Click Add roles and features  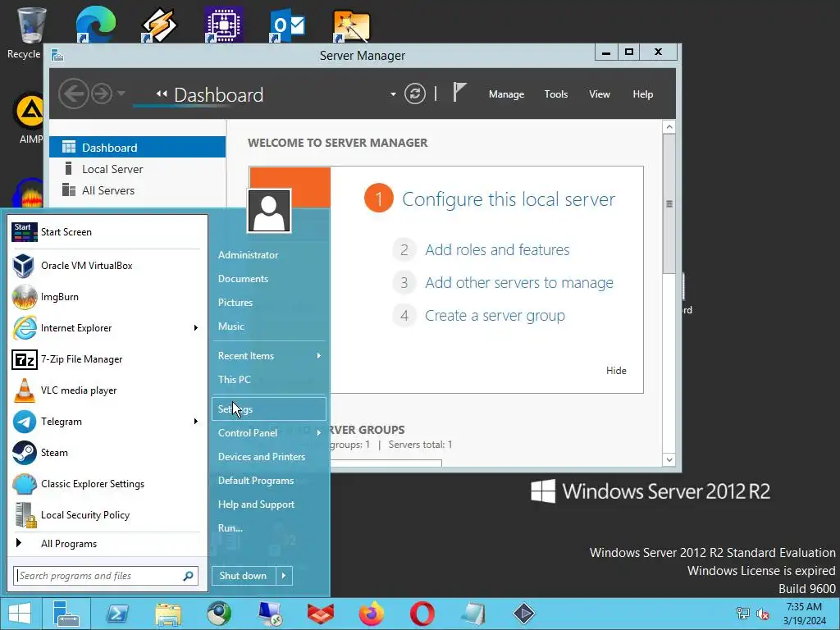[497, 250]
